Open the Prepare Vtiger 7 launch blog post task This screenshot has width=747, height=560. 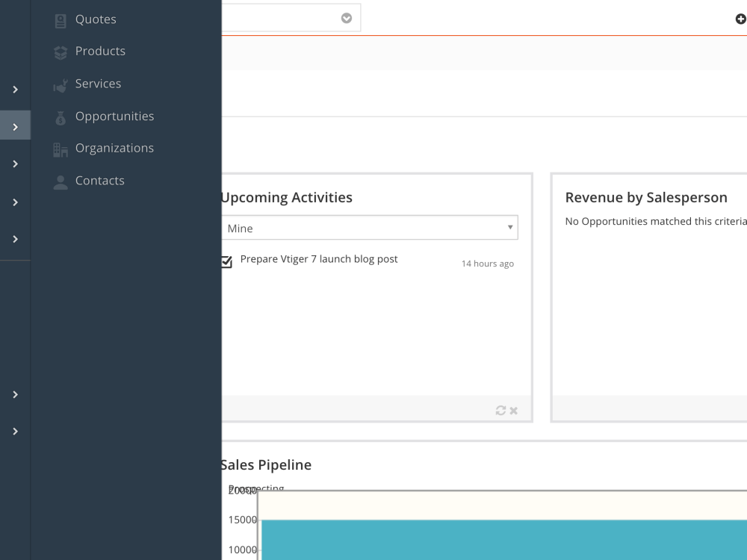click(x=319, y=259)
